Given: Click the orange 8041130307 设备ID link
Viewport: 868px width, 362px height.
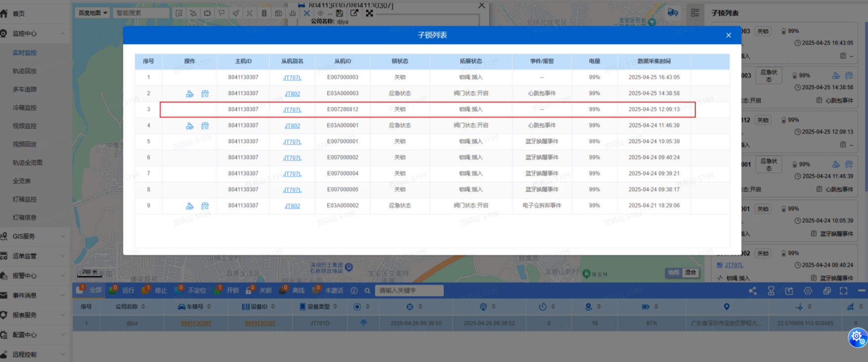Looking at the screenshot, I should 260,323.
